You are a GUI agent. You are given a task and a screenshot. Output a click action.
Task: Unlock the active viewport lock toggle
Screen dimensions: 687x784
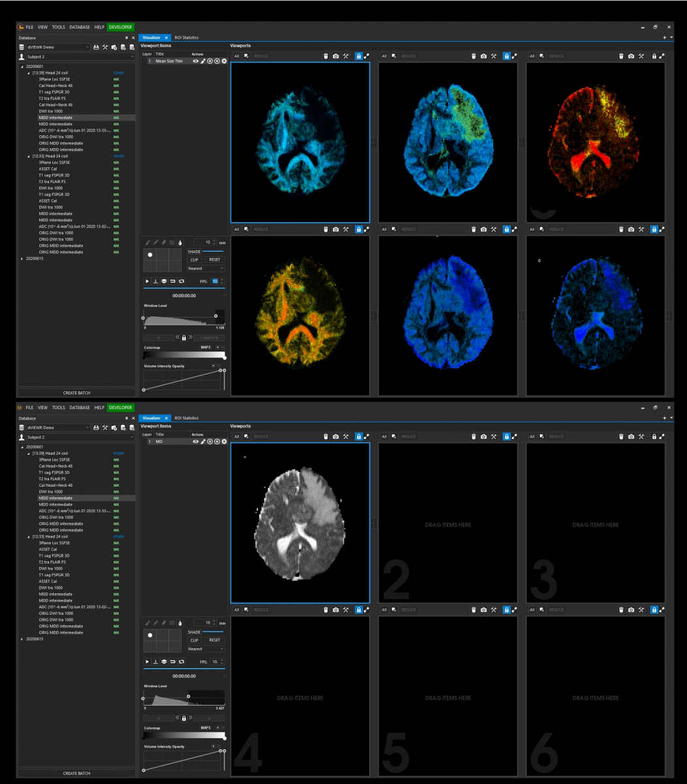360,56
